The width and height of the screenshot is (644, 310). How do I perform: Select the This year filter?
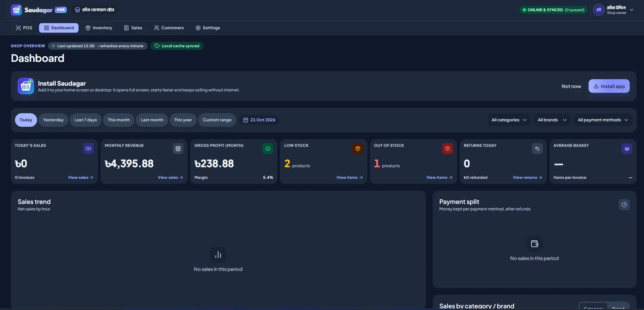(183, 120)
